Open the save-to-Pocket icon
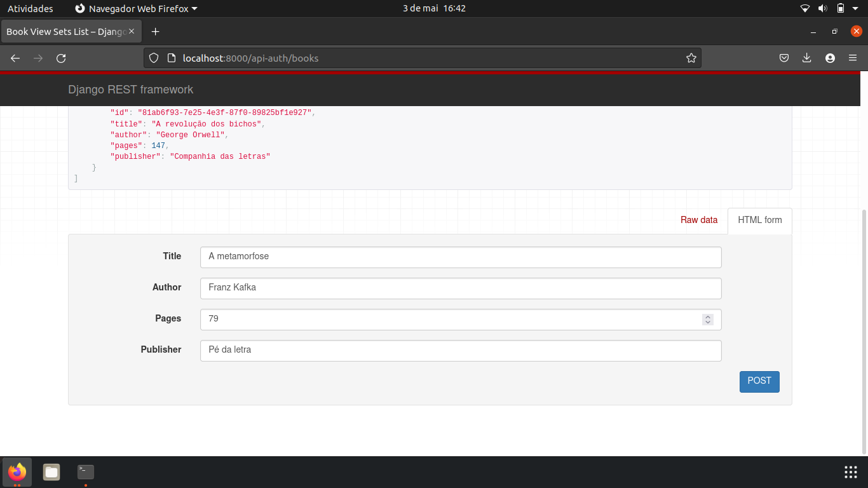This screenshot has height=488, width=868. coord(783,58)
